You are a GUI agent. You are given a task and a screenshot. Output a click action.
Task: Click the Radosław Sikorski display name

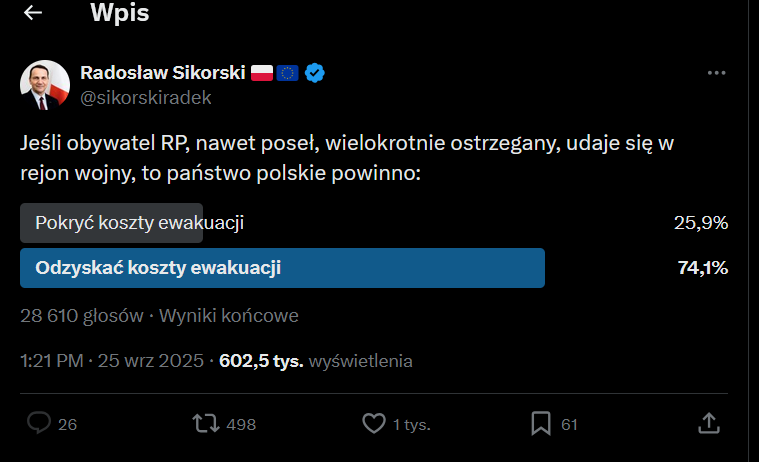pyautogui.click(x=162, y=73)
